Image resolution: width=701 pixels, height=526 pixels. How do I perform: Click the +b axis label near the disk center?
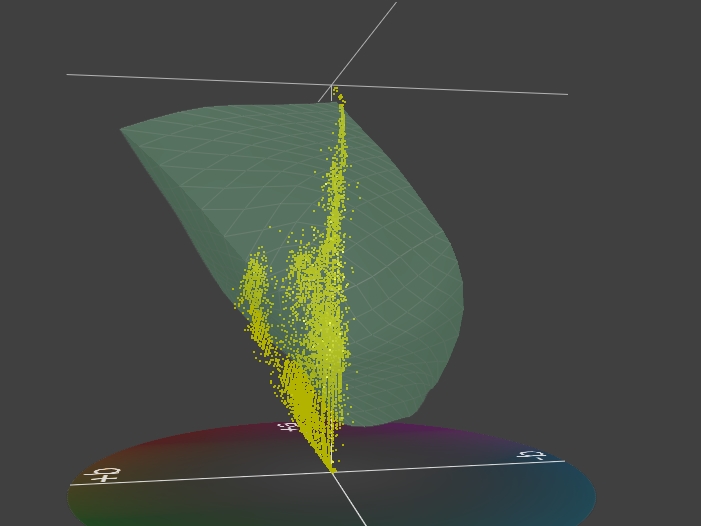tap(288, 428)
